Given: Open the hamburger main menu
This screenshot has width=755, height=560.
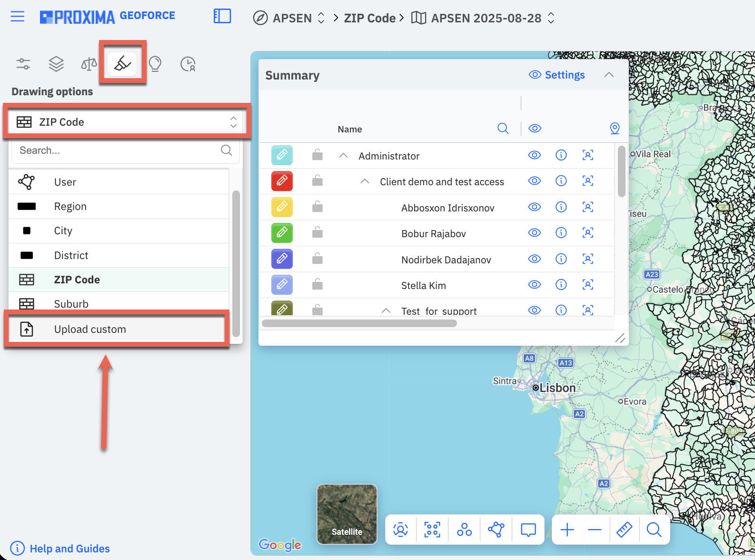Looking at the screenshot, I should [18, 17].
